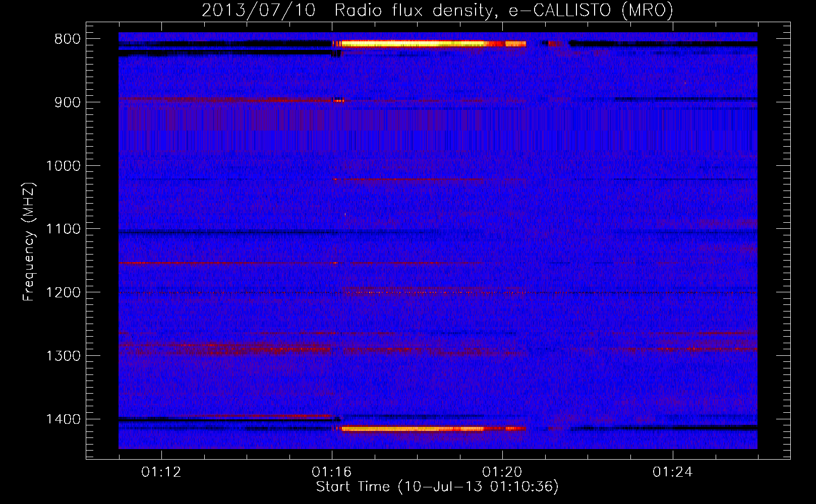Click the 'Frequency (MHZ)' y-axis label
This screenshot has width=816, height=504.
tap(29, 242)
